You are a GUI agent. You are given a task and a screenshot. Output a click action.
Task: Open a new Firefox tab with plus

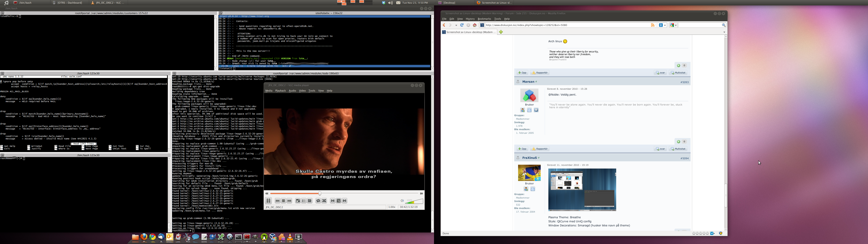pos(501,32)
